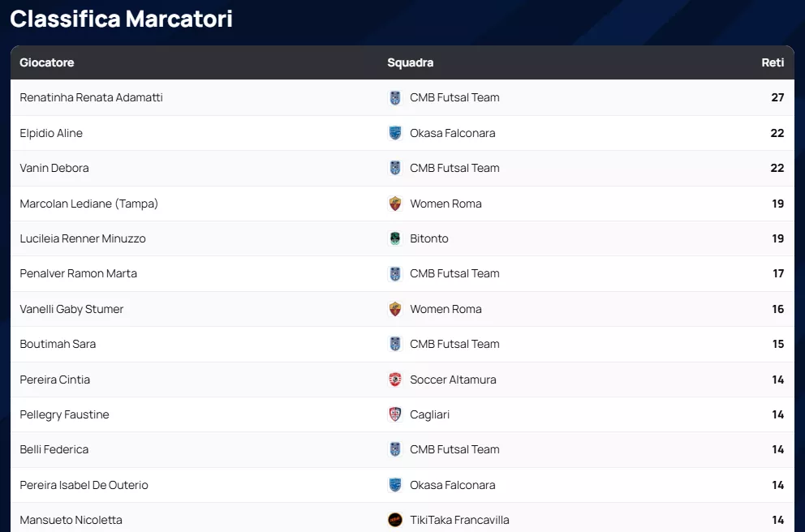Click Women Roma crest in Marcolan Lediane row

pos(395,204)
